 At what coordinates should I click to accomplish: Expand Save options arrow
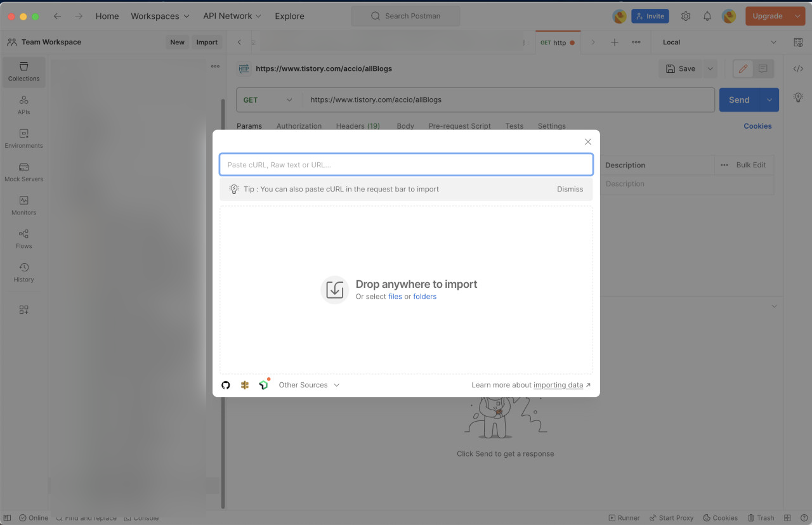coord(710,68)
